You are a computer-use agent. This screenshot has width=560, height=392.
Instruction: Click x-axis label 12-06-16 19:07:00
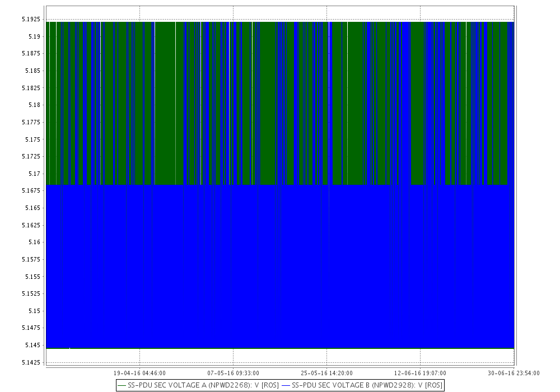pyautogui.click(x=420, y=373)
